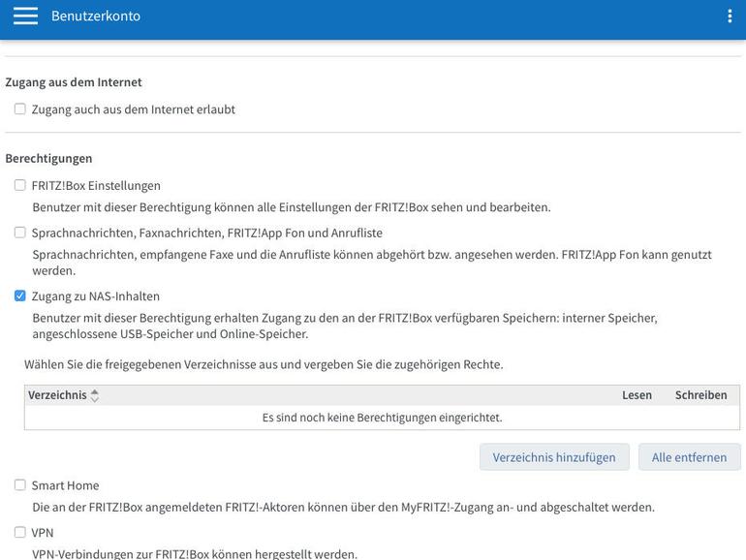Click the empty permissions table row
Viewport: 746px width, 560px height.
click(382, 418)
